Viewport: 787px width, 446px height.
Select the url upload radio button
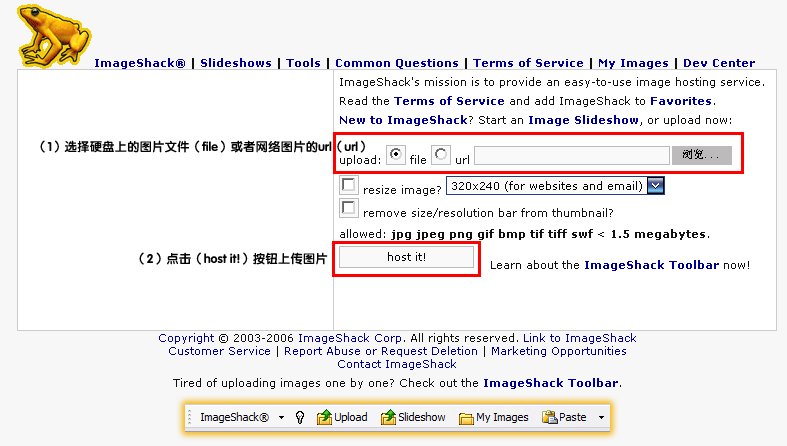441,155
